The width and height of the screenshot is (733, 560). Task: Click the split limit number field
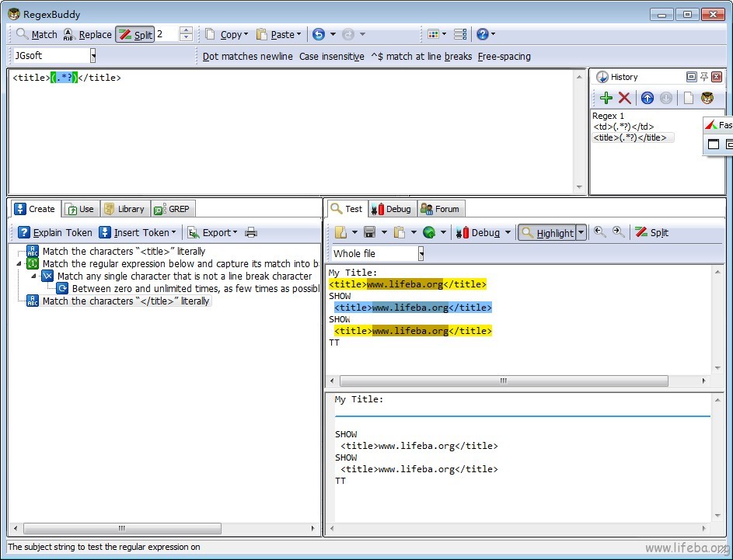[x=167, y=34]
